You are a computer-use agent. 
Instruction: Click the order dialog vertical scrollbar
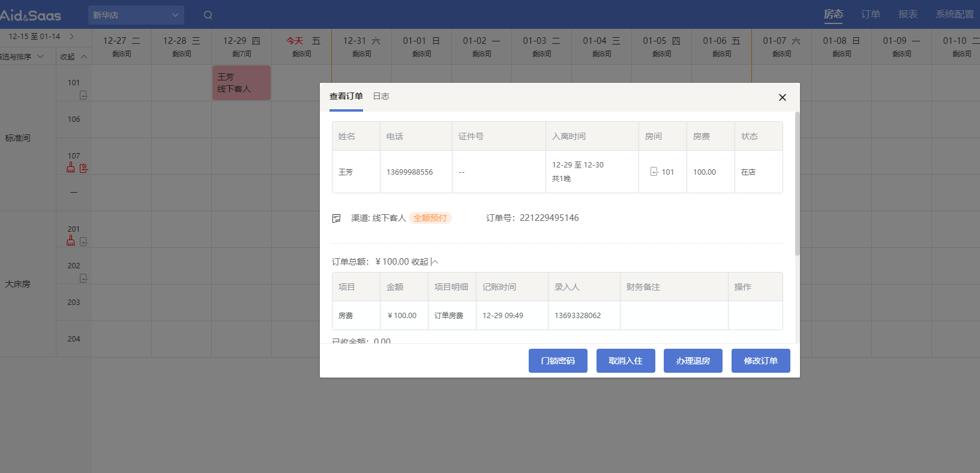coord(797,184)
